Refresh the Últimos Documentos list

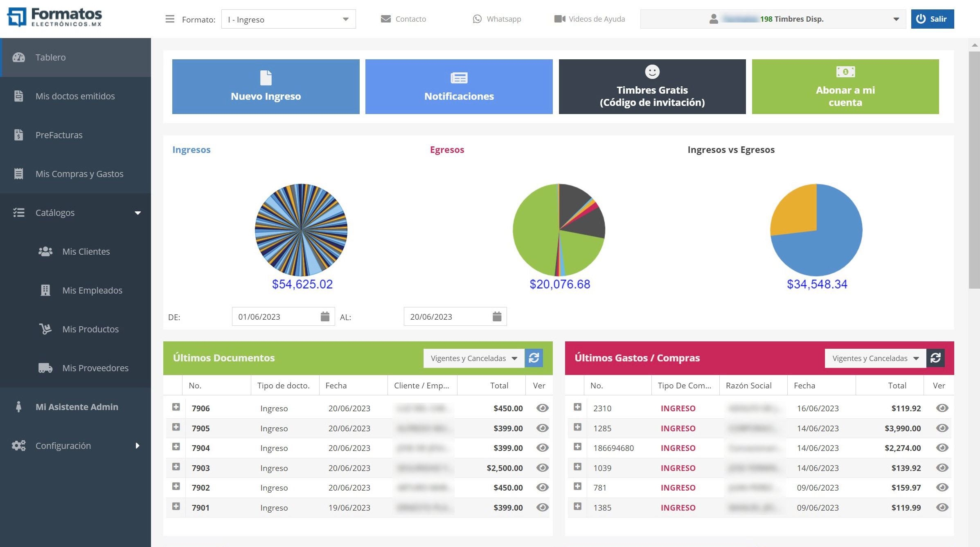pos(534,358)
